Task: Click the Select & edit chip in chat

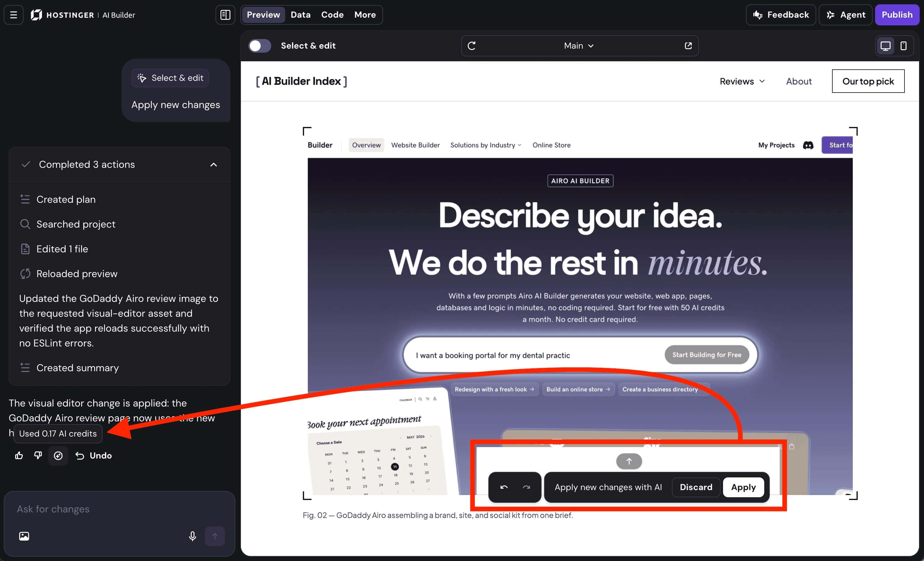Action: click(x=170, y=78)
